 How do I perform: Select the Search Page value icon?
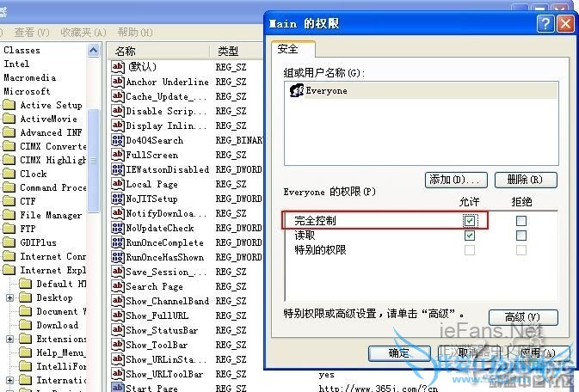point(118,286)
